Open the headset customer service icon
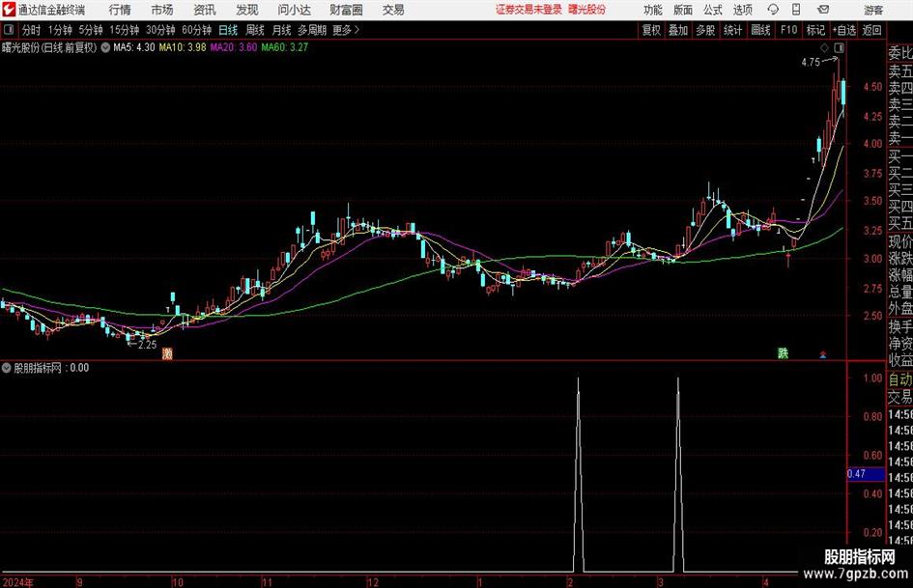 773,10
